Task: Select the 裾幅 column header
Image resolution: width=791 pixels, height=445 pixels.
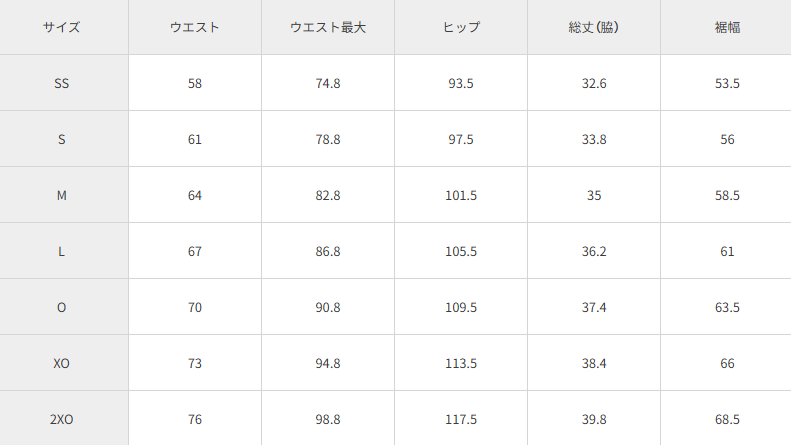Action: (727, 27)
